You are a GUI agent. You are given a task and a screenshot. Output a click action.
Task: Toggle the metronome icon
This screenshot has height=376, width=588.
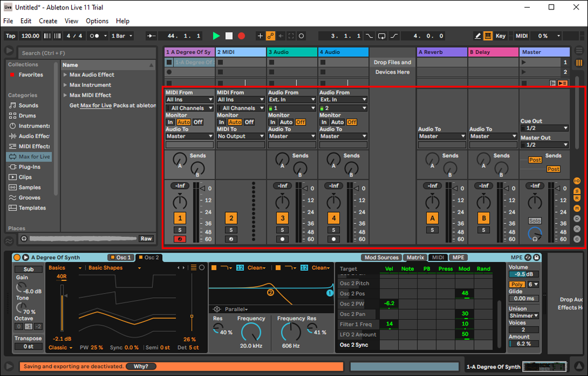pyautogui.click(x=93, y=36)
